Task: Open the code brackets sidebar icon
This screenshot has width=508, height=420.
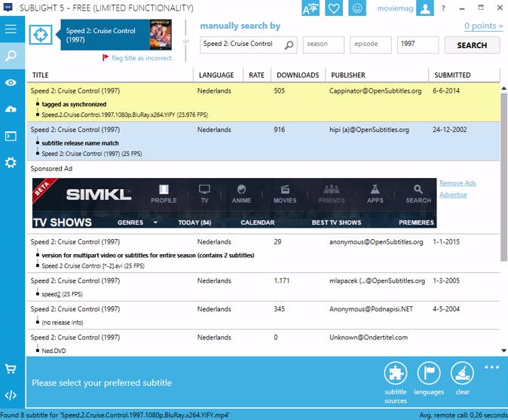Action: [11, 395]
